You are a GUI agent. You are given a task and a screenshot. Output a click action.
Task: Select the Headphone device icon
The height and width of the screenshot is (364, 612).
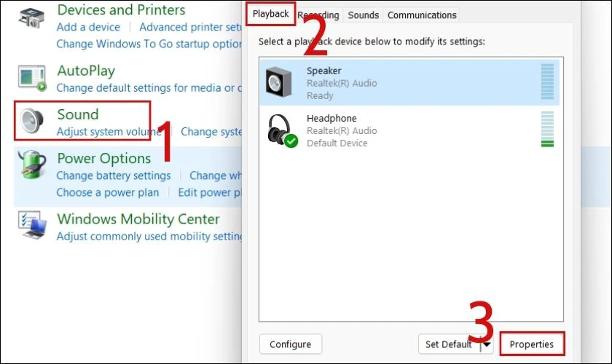click(283, 131)
